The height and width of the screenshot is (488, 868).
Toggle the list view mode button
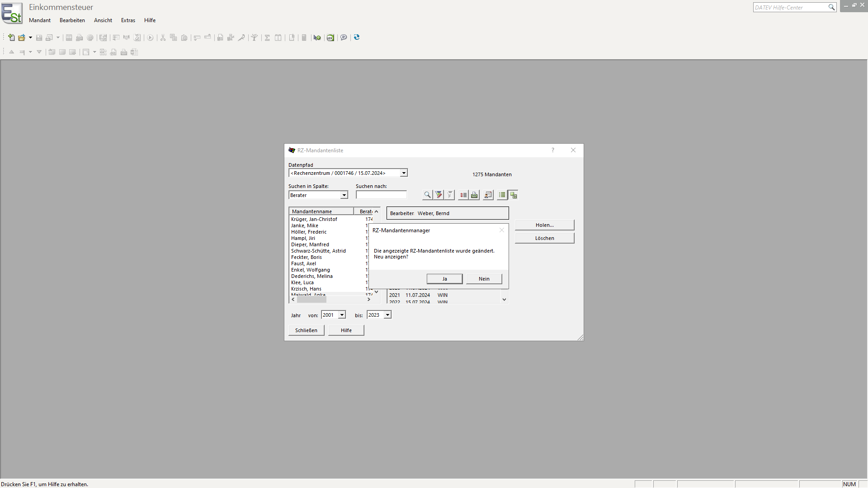coord(502,195)
